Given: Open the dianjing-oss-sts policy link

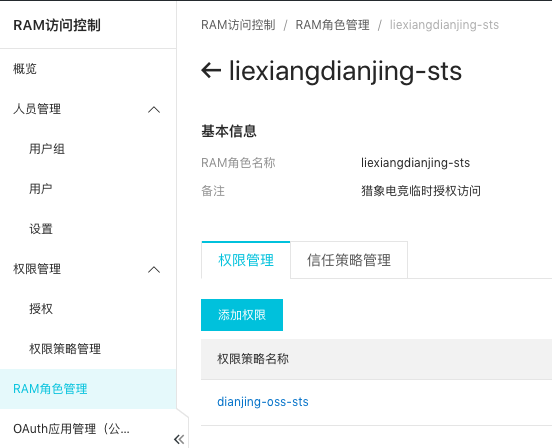Looking at the screenshot, I should click(263, 402).
